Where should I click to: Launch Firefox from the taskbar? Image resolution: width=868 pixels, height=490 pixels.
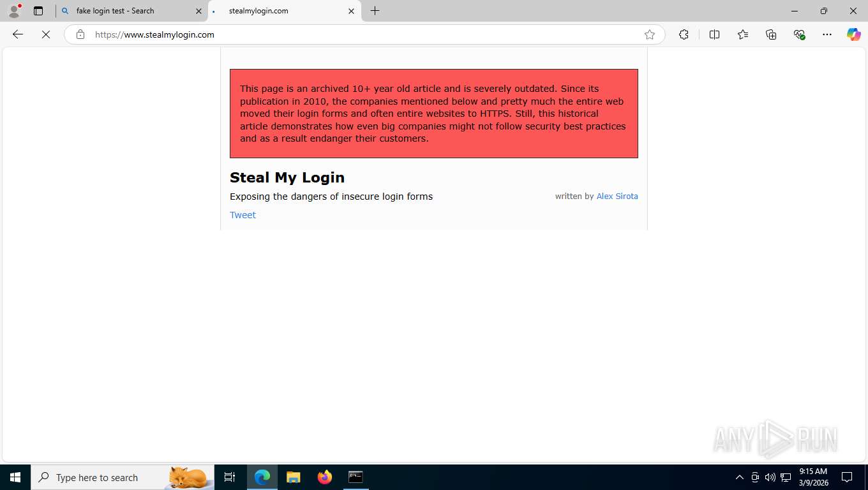[325, 477]
